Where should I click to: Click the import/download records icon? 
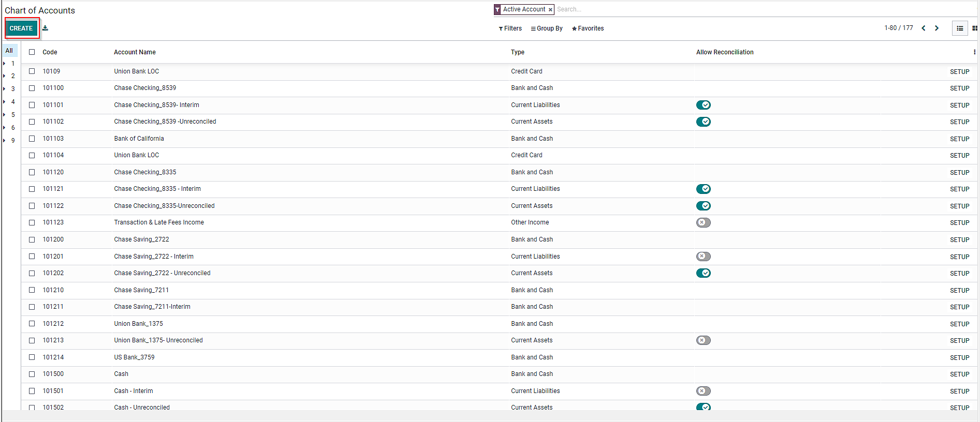45,28
